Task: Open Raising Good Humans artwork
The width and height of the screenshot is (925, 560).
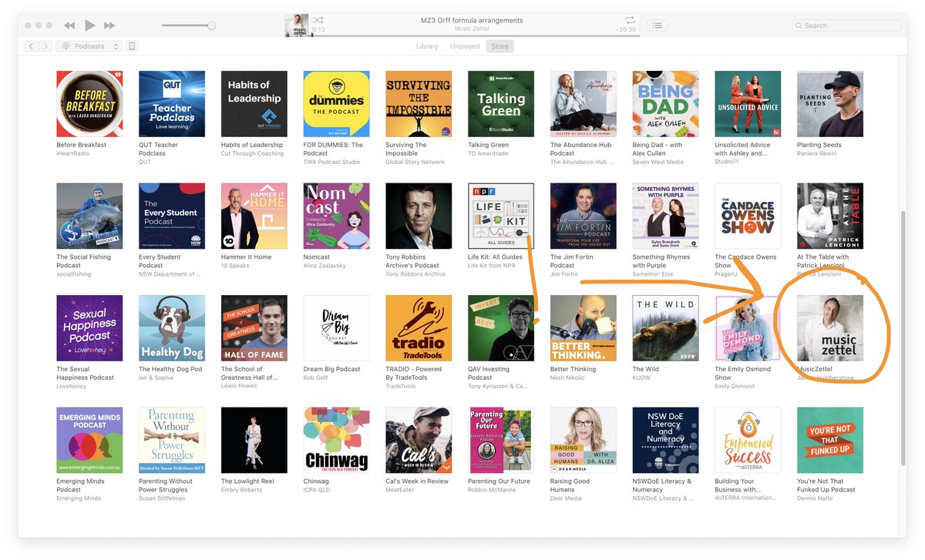Action: coord(584,441)
